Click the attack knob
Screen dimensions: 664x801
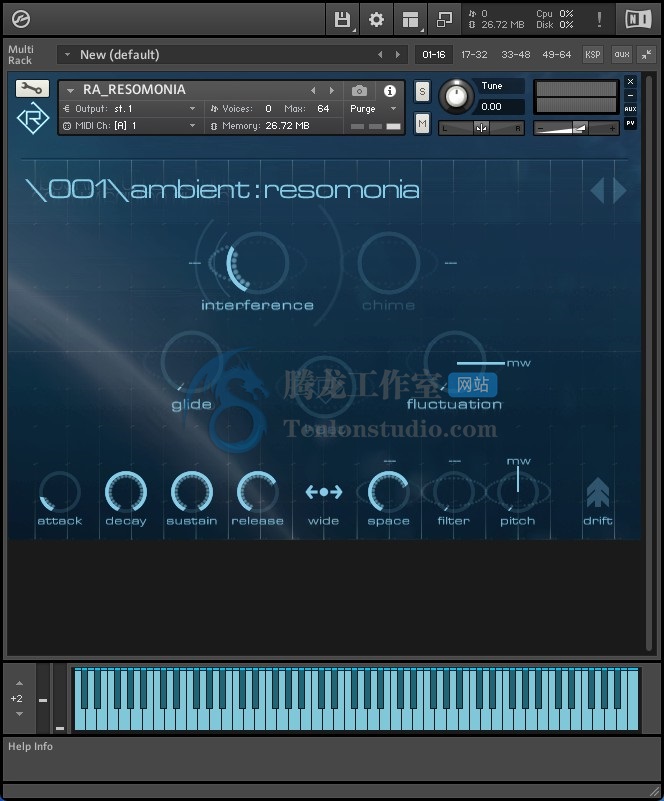tap(60, 491)
